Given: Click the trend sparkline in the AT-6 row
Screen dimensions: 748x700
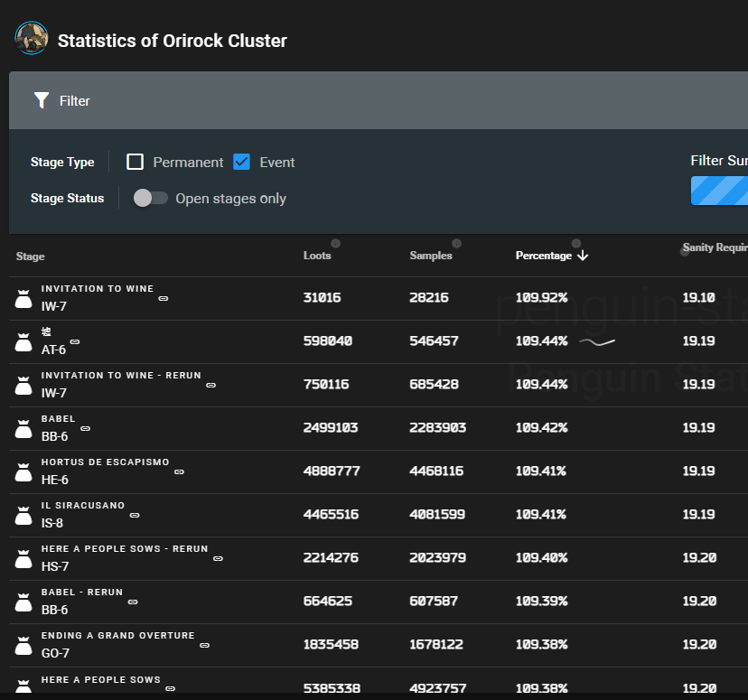Looking at the screenshot, I should [x=597, y=342].
